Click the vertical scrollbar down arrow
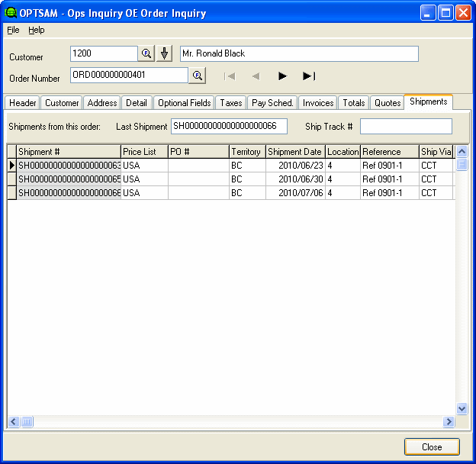 462,408
